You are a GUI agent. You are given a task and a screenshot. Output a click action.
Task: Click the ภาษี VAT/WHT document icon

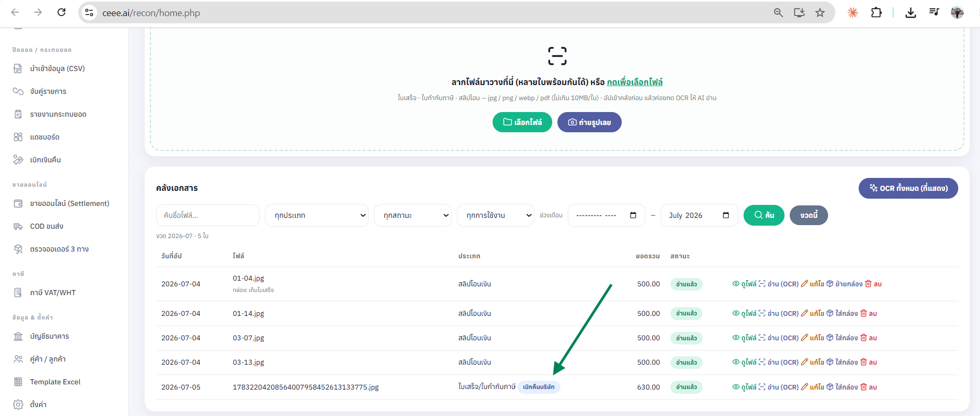pyautogui.click(x=18, y=293)
